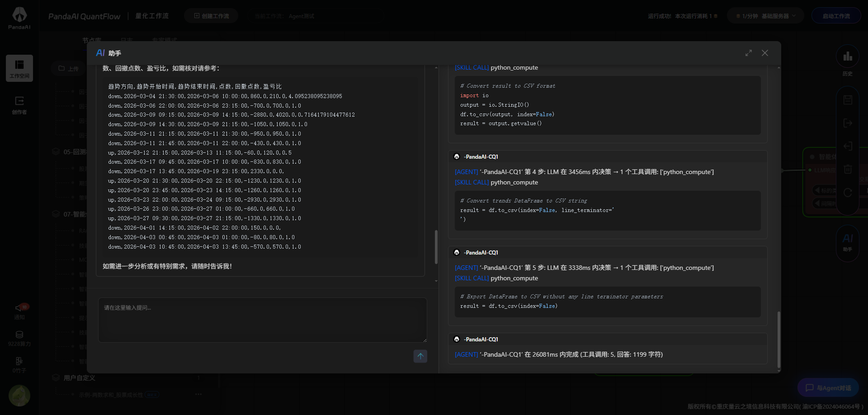Click the 0竹子 bamboo balance icon
This screenshot has width=868, height=415.
click(x=19, y=365)
